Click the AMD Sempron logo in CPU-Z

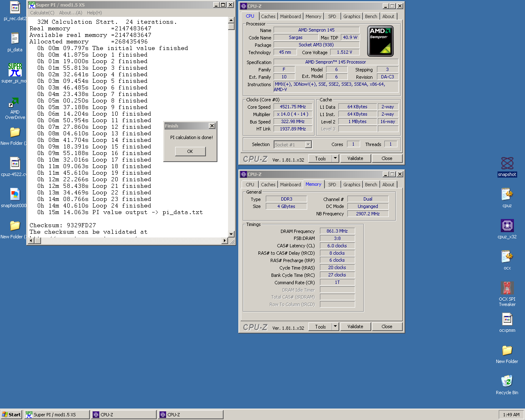tap(380, 41)
